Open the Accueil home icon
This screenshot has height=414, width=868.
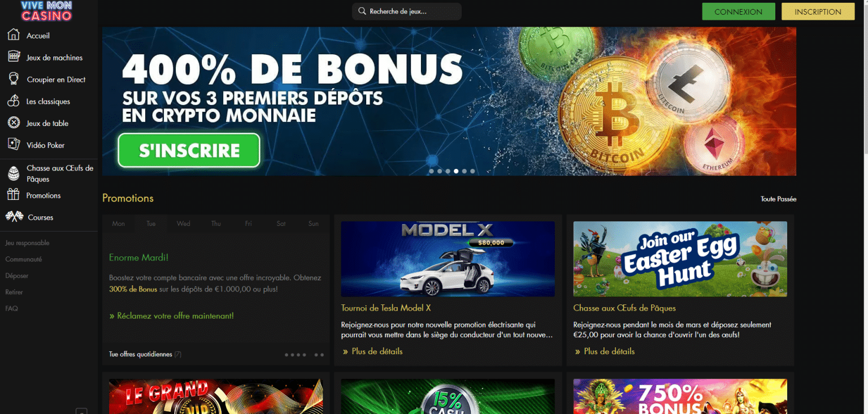(14, 35)
